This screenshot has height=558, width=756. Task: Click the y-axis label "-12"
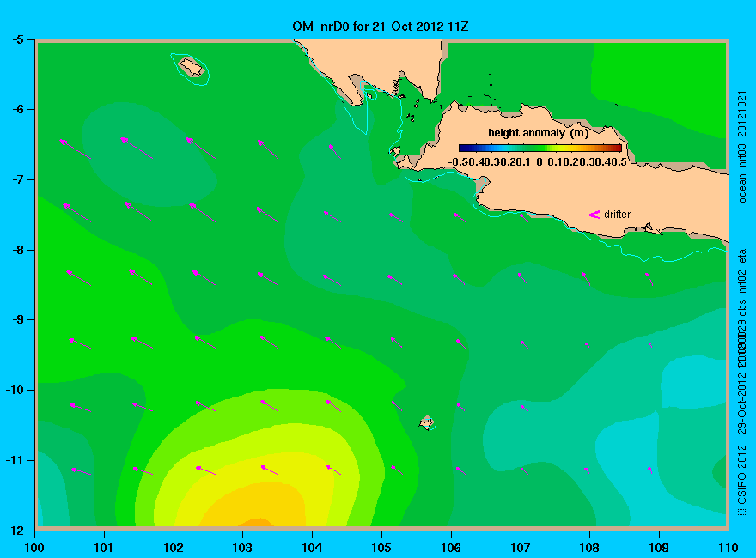pos(14,530)
